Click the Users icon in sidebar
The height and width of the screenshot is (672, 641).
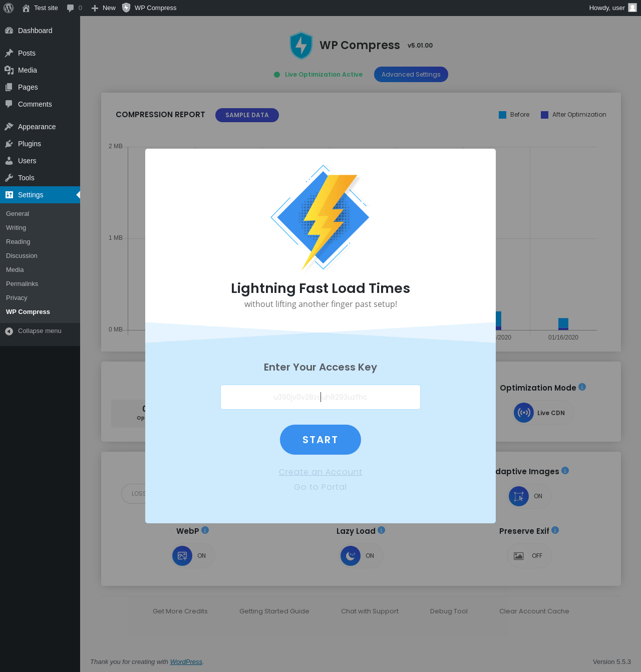pyautogui.click(x=9, y=161)
